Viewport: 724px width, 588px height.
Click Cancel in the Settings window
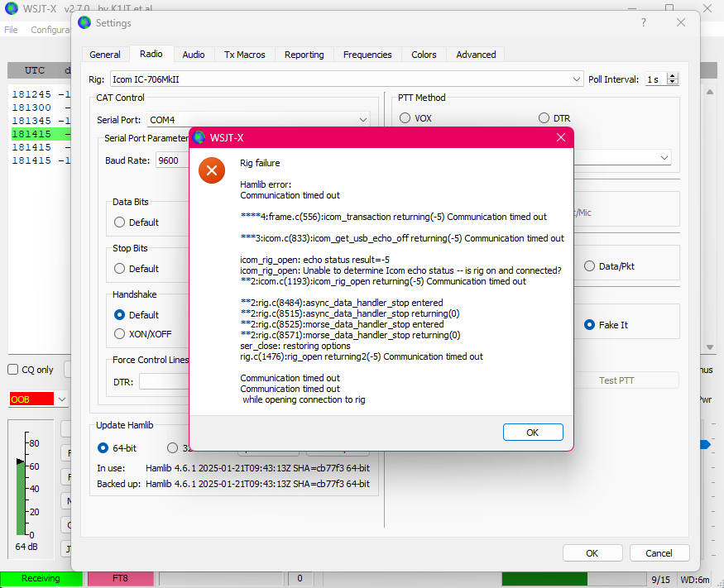click(659, 552)
